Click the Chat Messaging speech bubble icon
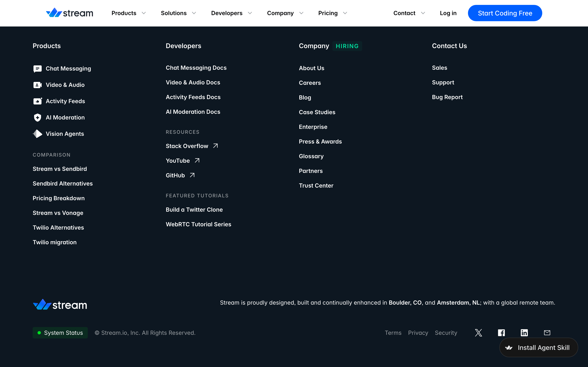The image size is (588, 367). (37, 69)
